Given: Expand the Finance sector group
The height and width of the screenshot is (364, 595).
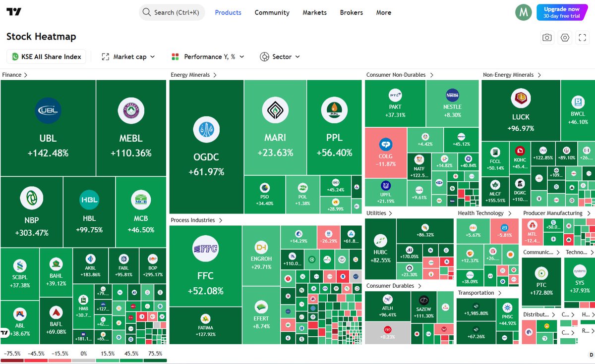Looking at the screenshot, I should (14, 75).
